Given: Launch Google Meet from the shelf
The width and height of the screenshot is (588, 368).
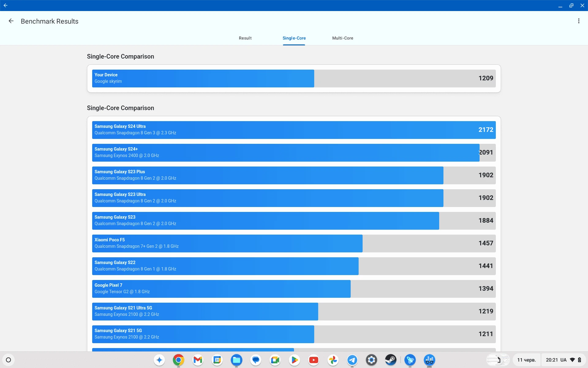Looking at the screenshot, I should coord(275,360).
